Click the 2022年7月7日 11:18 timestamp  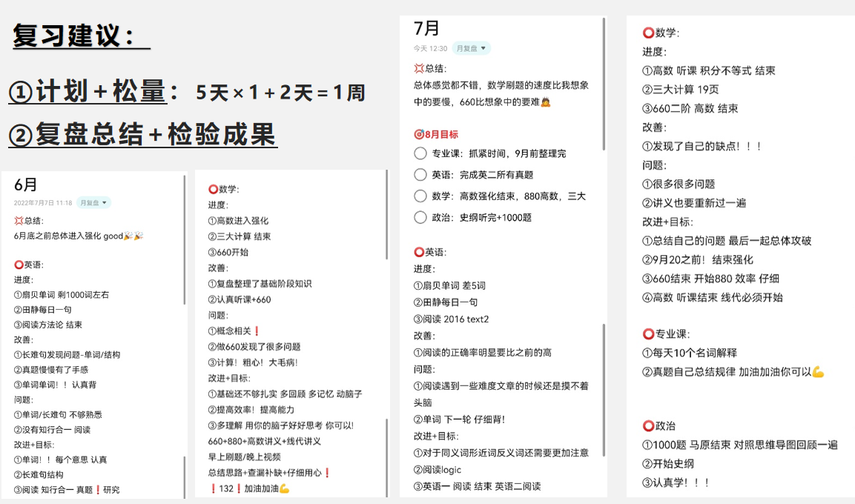(x=43, y=202)
